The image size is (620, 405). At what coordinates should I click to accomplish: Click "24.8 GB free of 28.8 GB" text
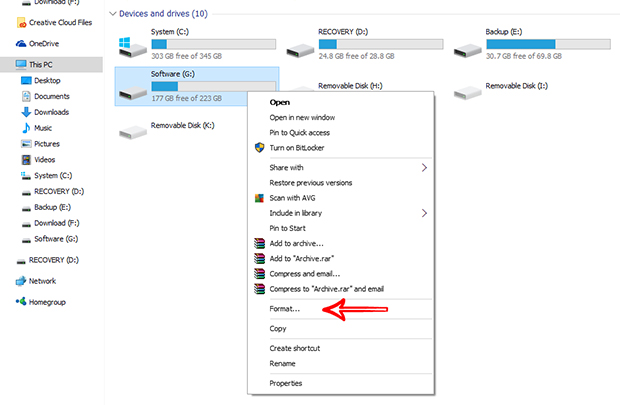click(356, 56)
